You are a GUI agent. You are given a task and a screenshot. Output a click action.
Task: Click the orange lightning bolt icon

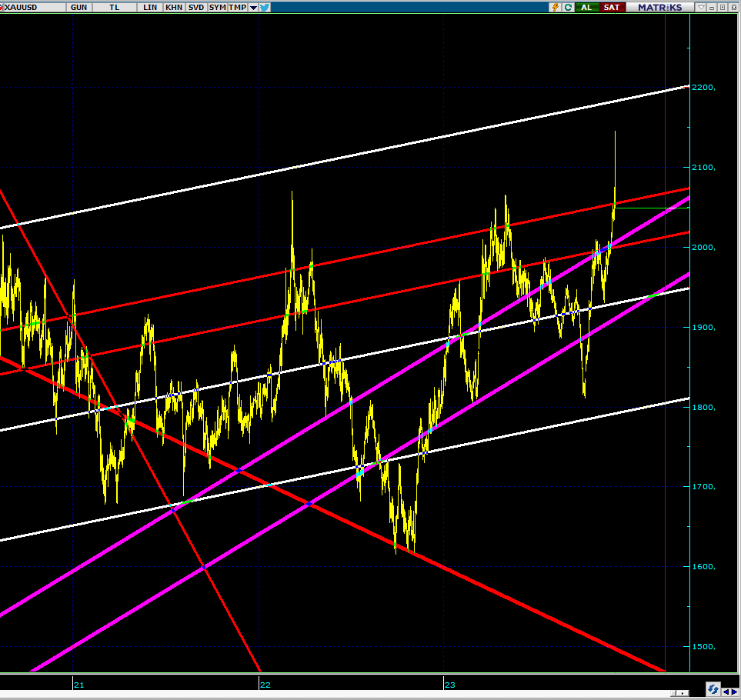556,8
